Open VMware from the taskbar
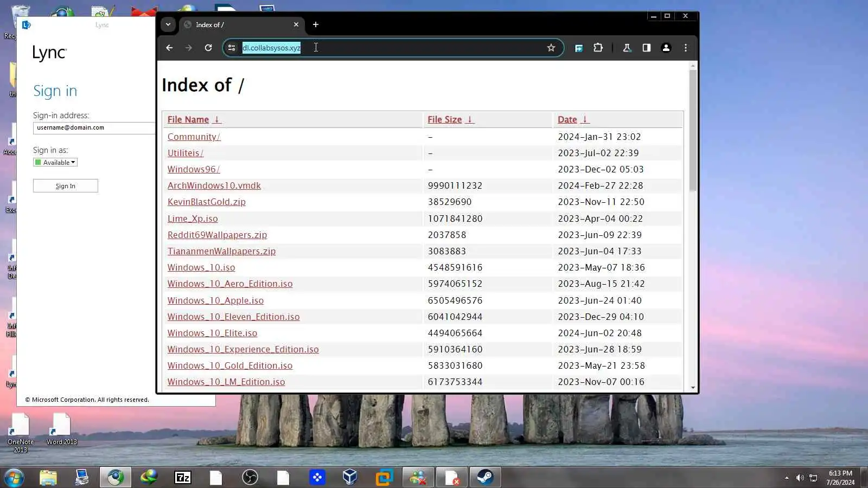The image size is (868, 488). [384, 478]
